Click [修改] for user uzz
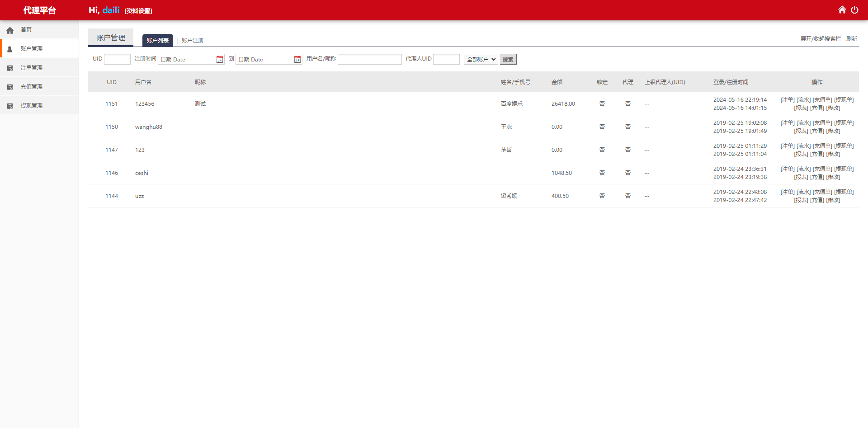 tap(833, 200)
